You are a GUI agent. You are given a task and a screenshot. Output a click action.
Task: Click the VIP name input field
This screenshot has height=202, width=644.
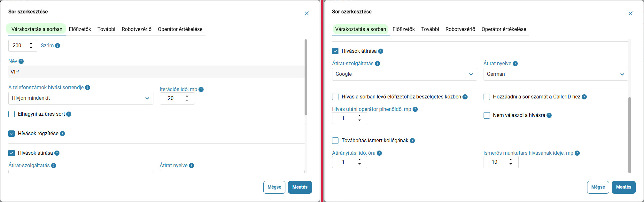(x=156, y=72)
